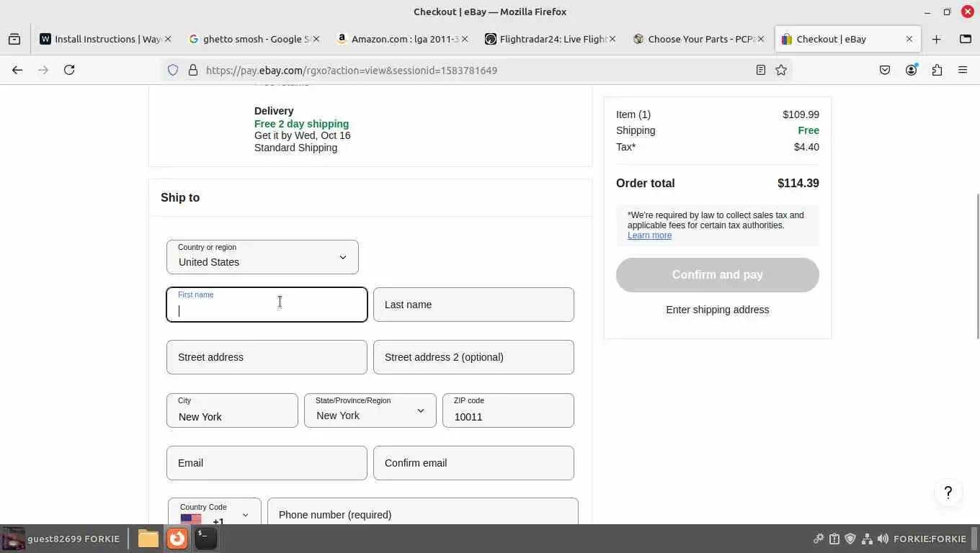Open tracking protection shield in address bar
Viewport: 980px width, 553px height.
pyautogui.click(x=173, y=70)
